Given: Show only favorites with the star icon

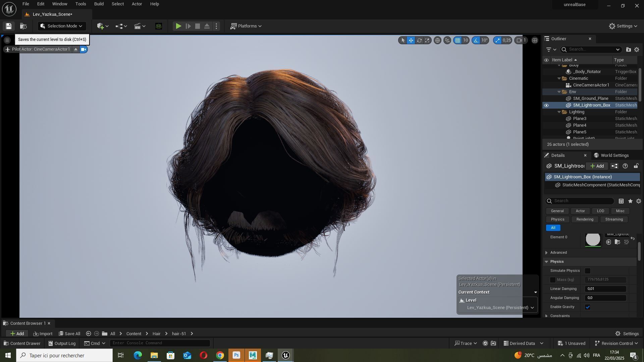Looking at the screenshot, I should point(630,201).
